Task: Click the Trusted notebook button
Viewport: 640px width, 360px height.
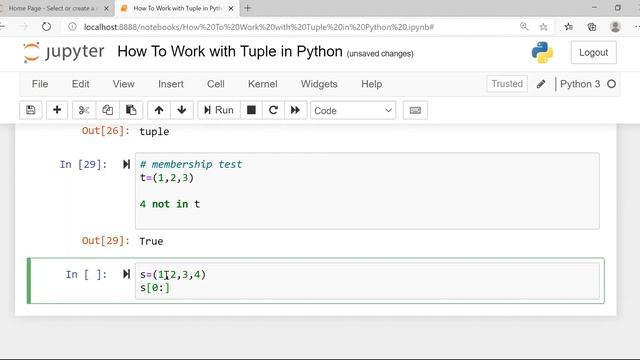Action: (x=507, y=84)
